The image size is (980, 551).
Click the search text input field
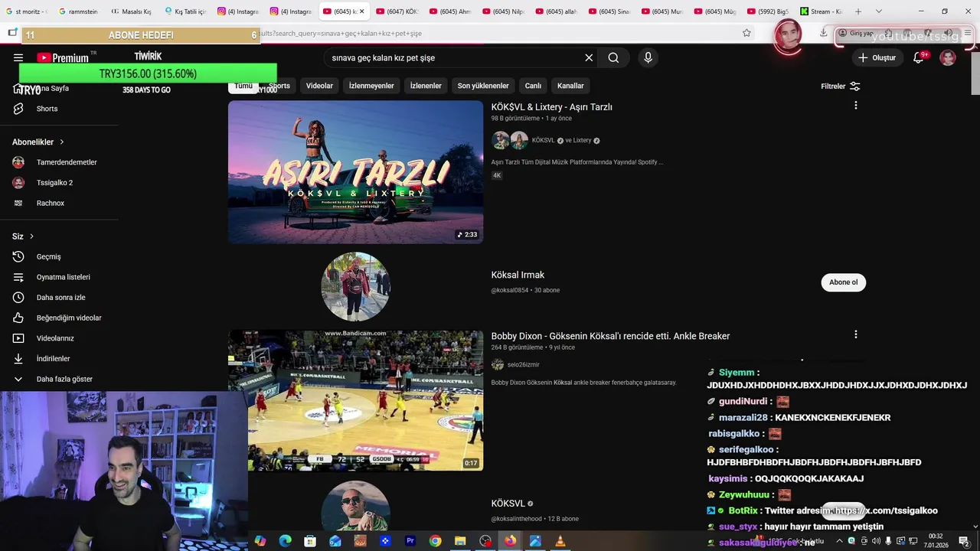coord(452,57)
